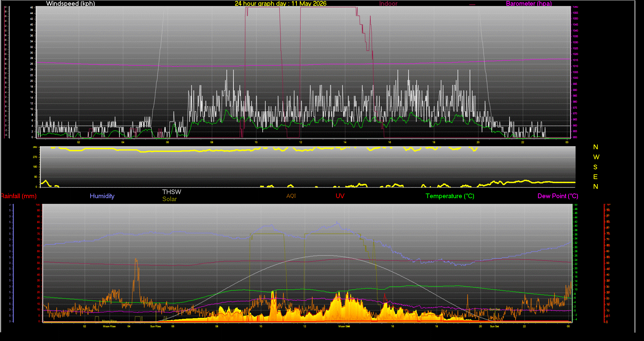
Task: Click the 'UV' legend label
Action: point(340,196)
